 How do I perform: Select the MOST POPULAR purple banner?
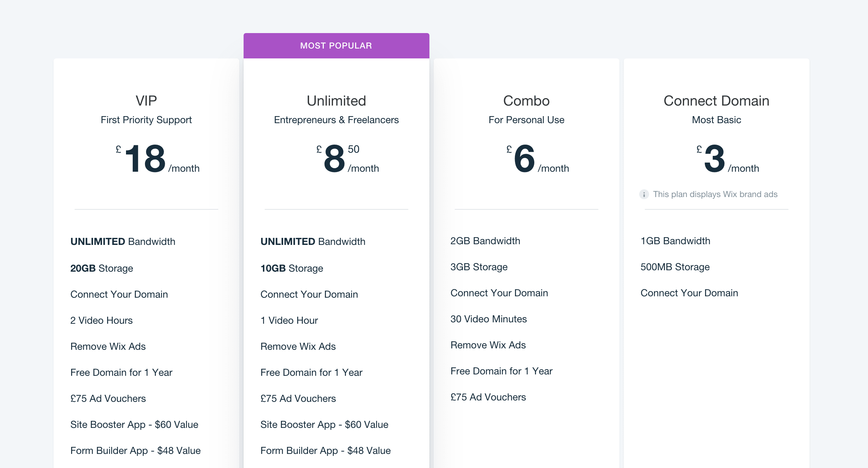[x=336, y=46]
